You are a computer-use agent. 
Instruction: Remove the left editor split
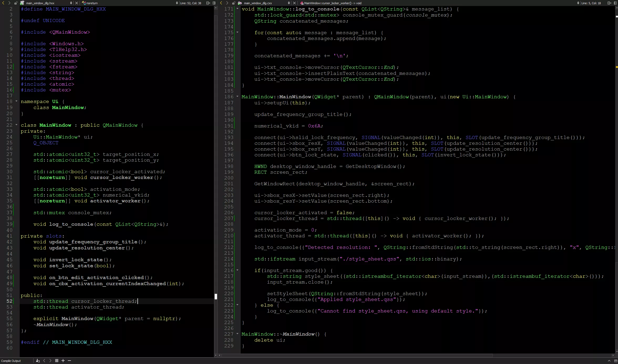click(214, 3)
